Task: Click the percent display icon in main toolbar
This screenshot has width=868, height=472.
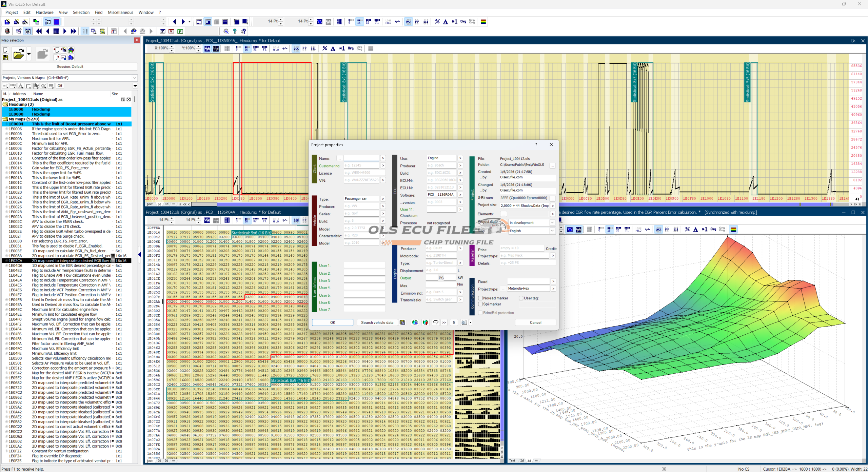Action: point(437,22)
